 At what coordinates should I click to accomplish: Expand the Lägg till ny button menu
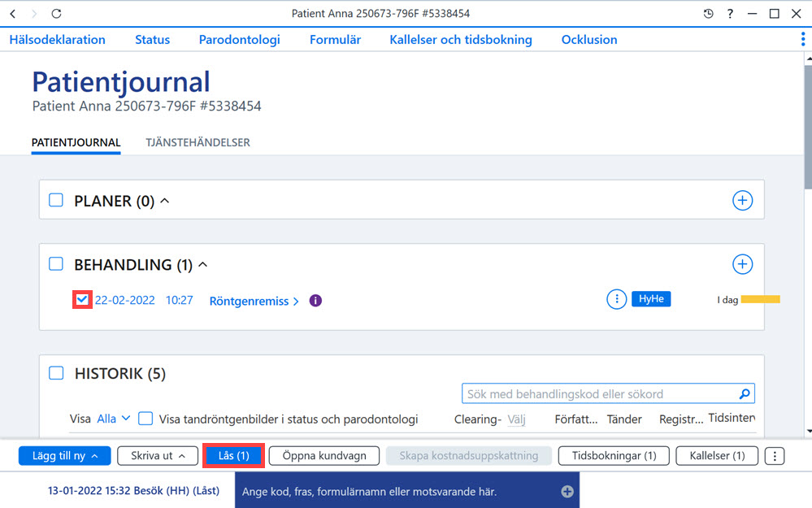[65, 456]
